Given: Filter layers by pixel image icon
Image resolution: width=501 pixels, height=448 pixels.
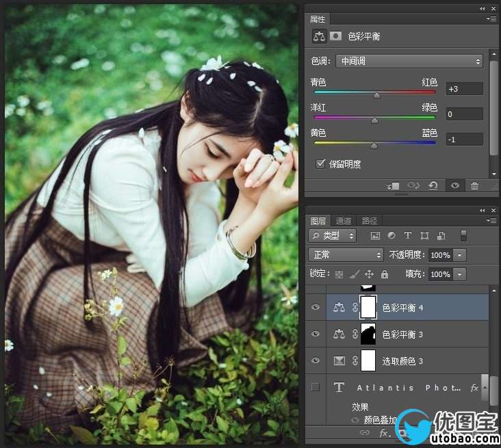Looking at the screenshot, I should coord(375,236).
